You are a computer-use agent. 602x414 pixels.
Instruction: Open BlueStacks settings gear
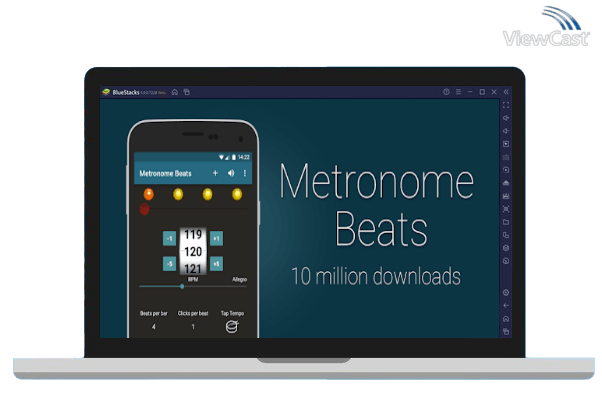tap(506, 293)
